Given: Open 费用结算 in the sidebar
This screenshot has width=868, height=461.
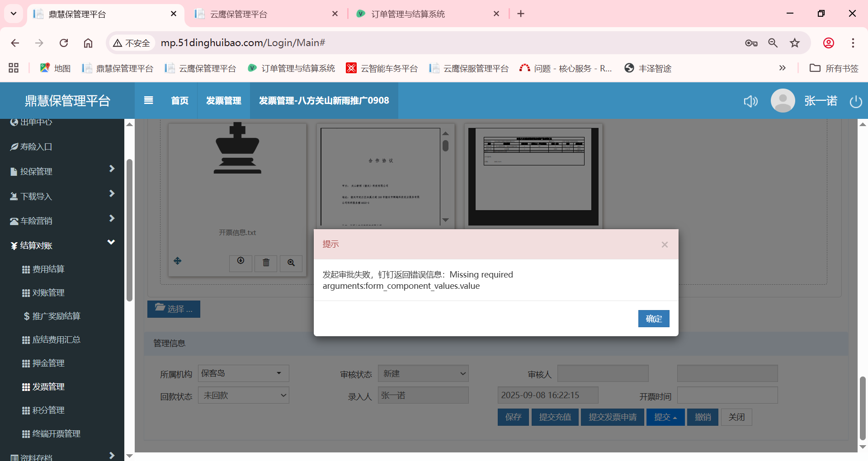Looking at the screenshot, I should 48,269.
